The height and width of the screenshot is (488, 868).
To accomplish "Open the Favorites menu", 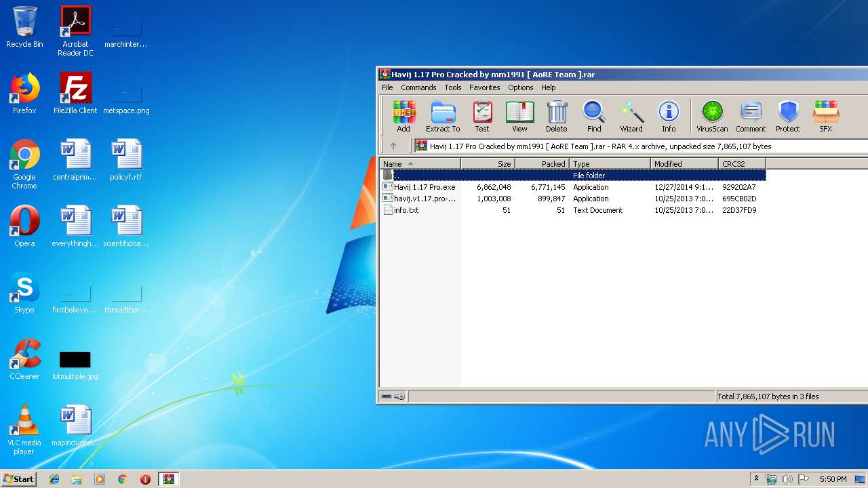I will point(485,87).
